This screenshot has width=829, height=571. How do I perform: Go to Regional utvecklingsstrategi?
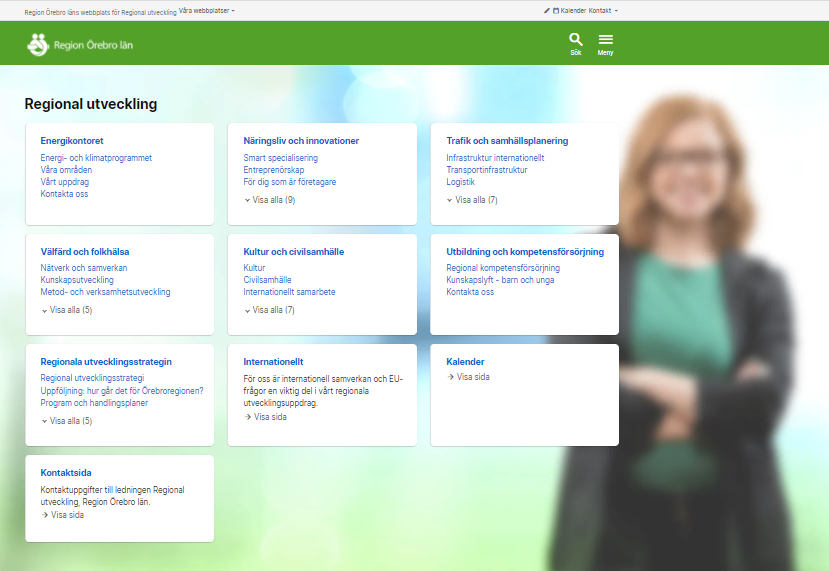93,377
